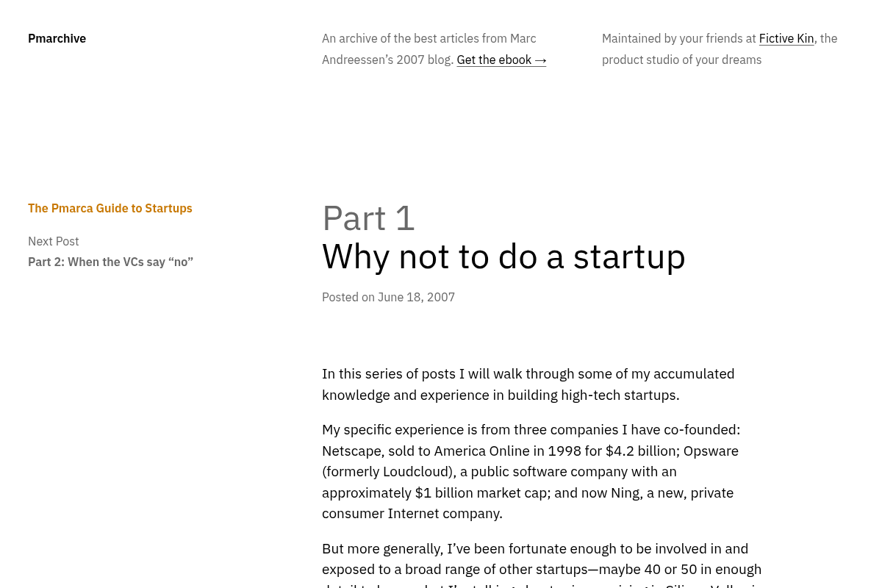Click the arrow icon after "Get the ebook"
The height and width of the screenshot is (588, 882).
540,60
